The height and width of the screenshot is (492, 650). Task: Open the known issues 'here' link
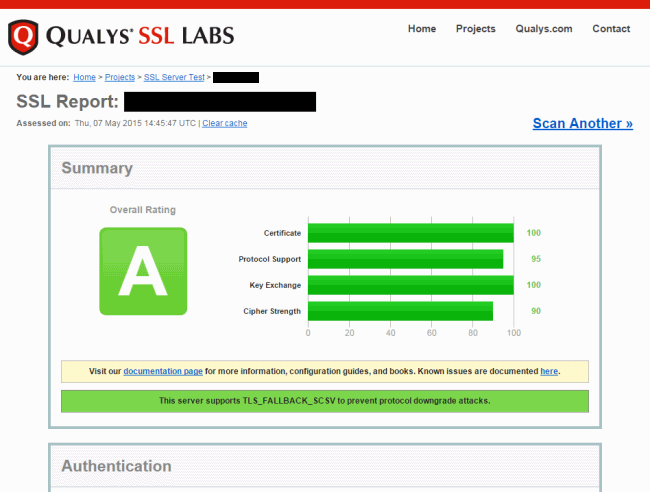coord(549,371)
